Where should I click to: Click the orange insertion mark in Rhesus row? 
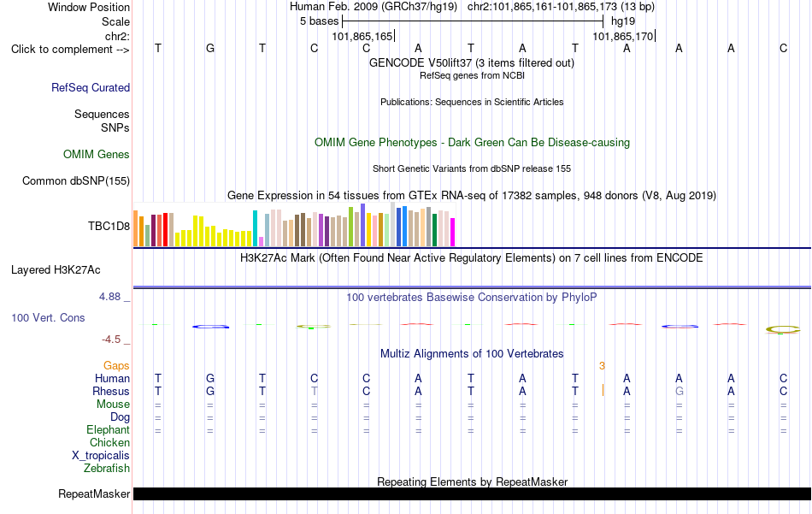(x=603, y=390)
